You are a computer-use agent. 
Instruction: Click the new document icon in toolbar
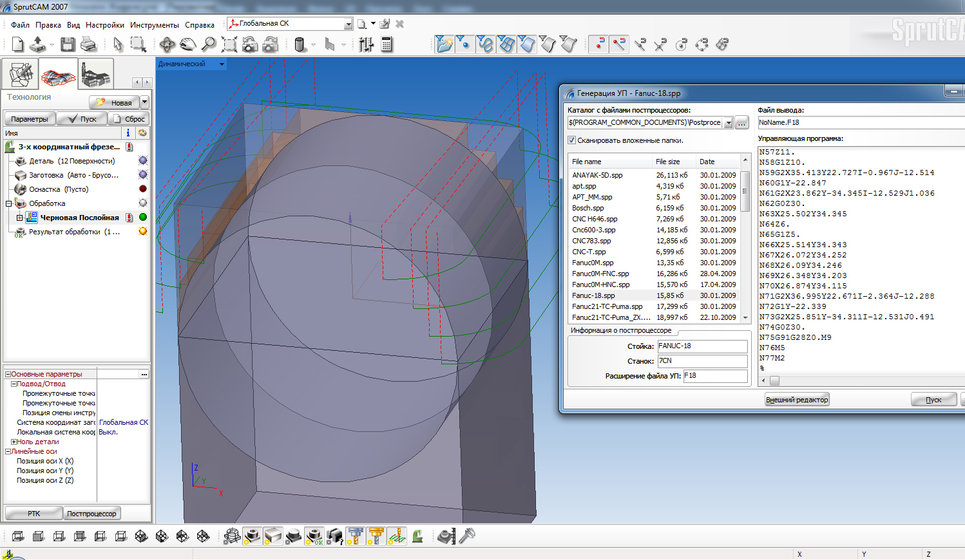(x=18, y=44)
